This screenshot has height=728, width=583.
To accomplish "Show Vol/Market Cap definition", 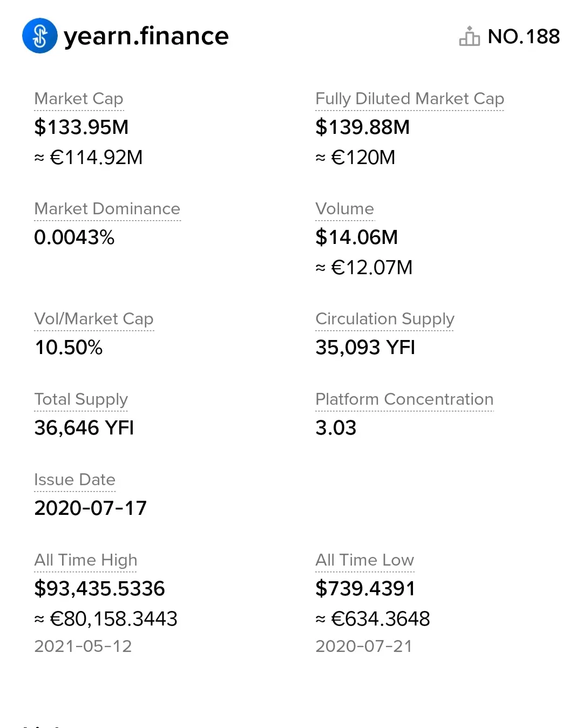I will 94,319.
